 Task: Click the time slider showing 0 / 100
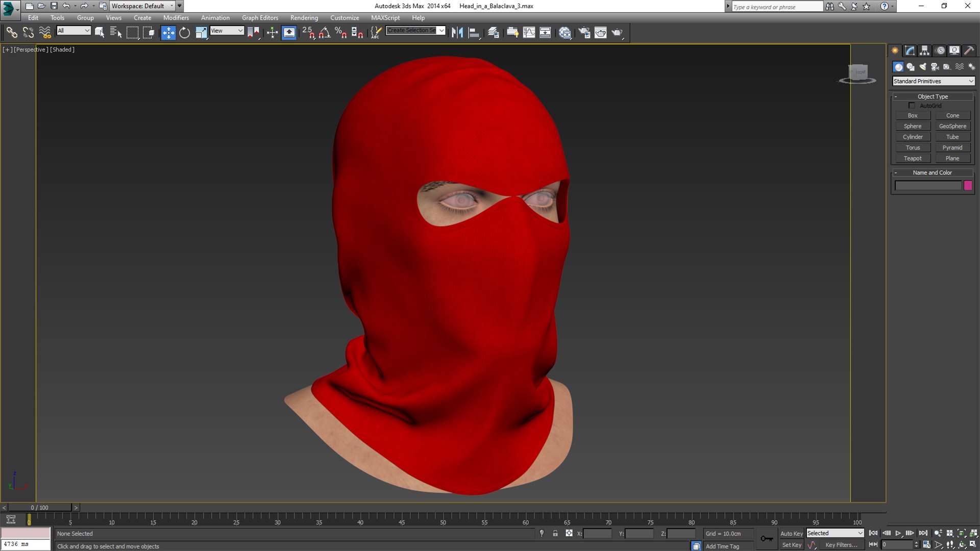tap(39, 508)
